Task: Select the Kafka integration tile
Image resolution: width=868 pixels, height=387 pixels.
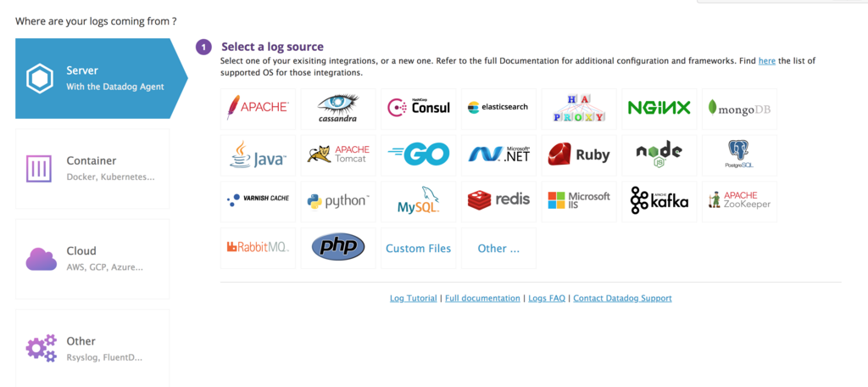Action: click(x=659, y=202)
